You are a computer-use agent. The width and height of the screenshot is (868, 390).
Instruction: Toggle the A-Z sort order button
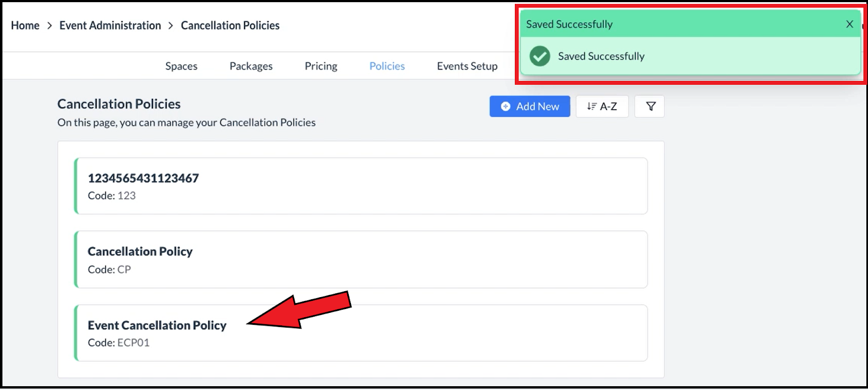tap(602, 106)
